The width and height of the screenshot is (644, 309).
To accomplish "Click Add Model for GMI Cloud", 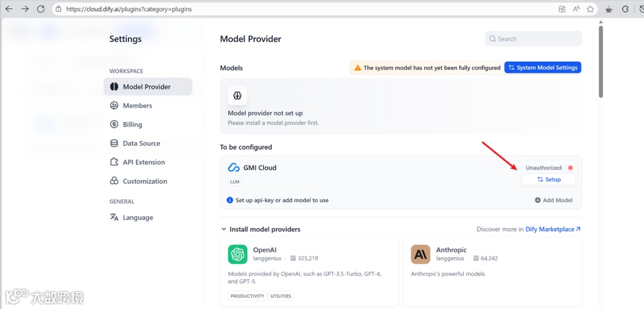I will [553, 200].
